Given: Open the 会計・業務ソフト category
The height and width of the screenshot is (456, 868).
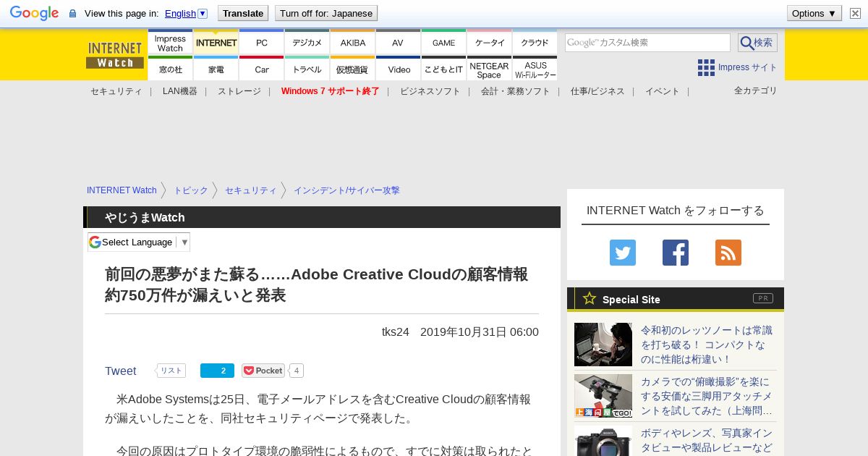Looking at the screenshot, I should pyautogui.click(x=516, y=91).
